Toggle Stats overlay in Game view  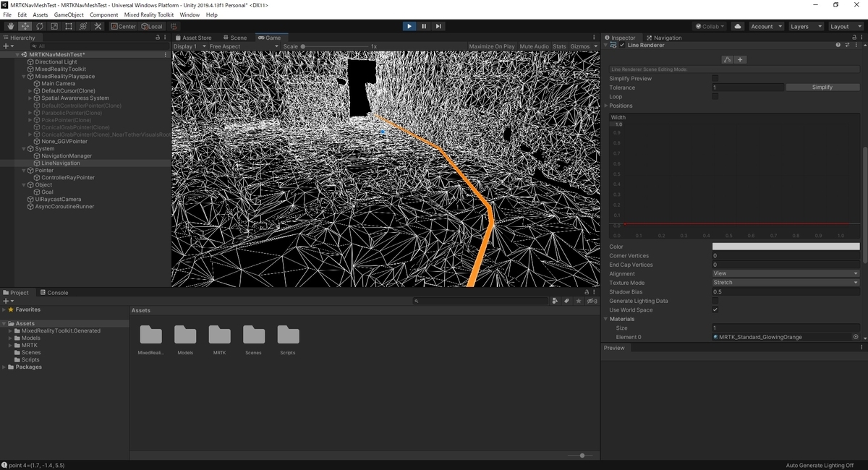[559, 46]
